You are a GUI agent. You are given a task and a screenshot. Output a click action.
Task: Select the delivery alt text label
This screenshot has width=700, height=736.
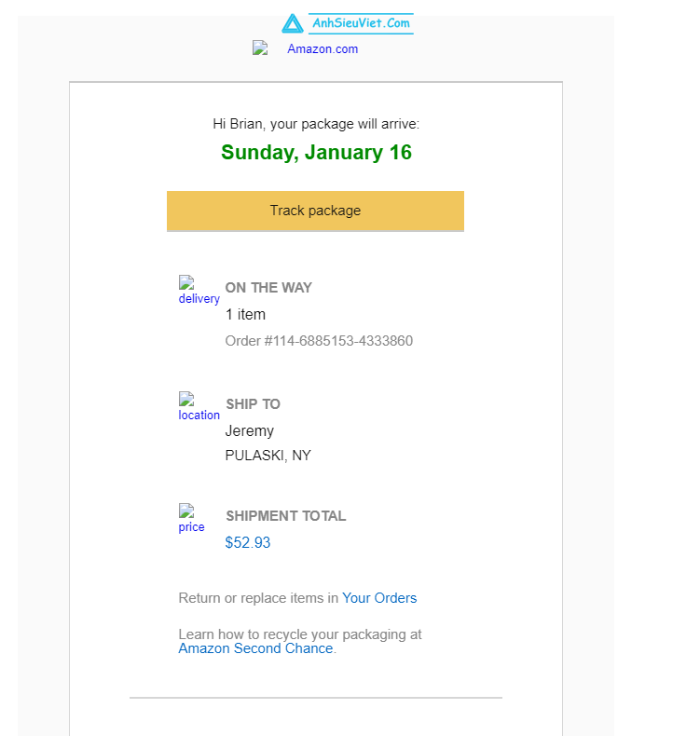point(199,298)
